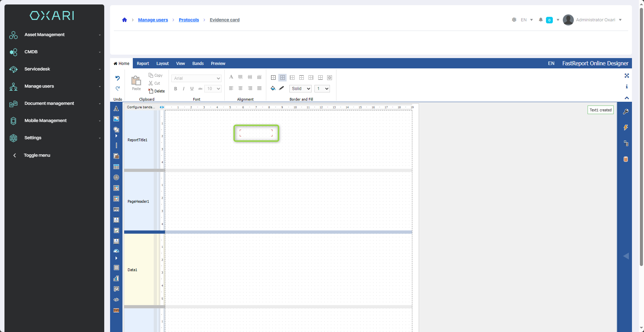
Task: Select the Gauge object tool
Action: click(116, 251)
